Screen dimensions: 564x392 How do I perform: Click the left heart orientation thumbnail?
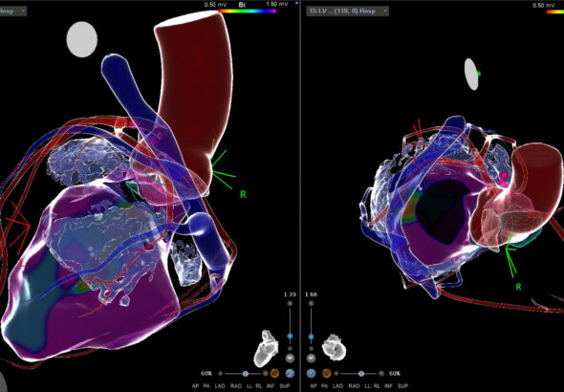click(266, 348)
